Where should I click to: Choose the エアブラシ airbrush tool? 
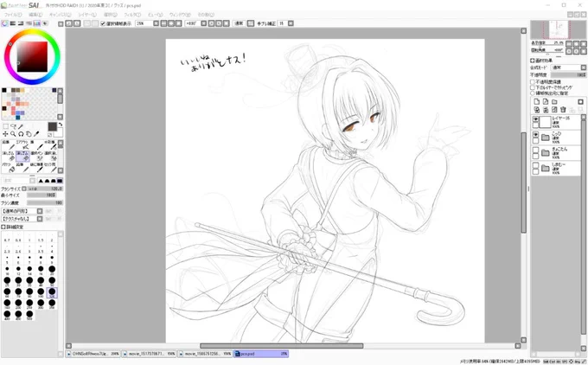coord(22,144)
